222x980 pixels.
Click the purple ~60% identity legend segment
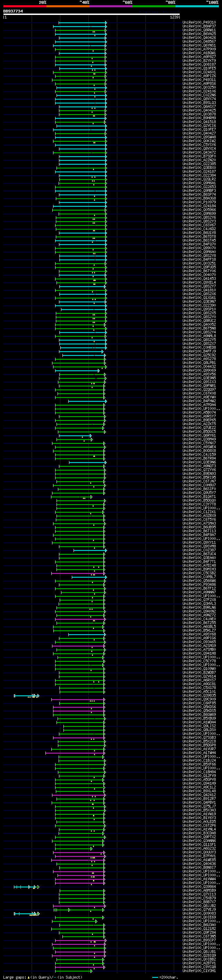pos(111,6)
